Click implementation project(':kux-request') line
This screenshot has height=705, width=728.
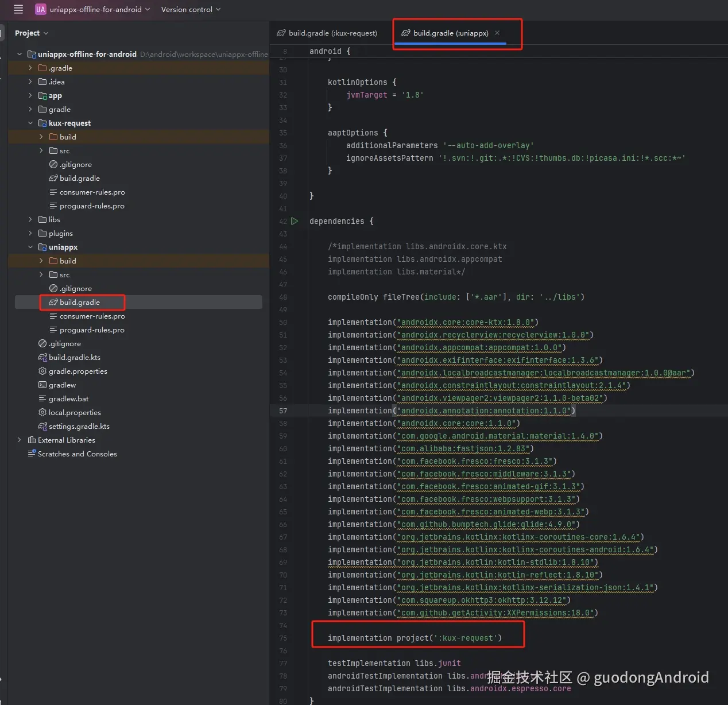pyautogui.click(x=415, y=638)
